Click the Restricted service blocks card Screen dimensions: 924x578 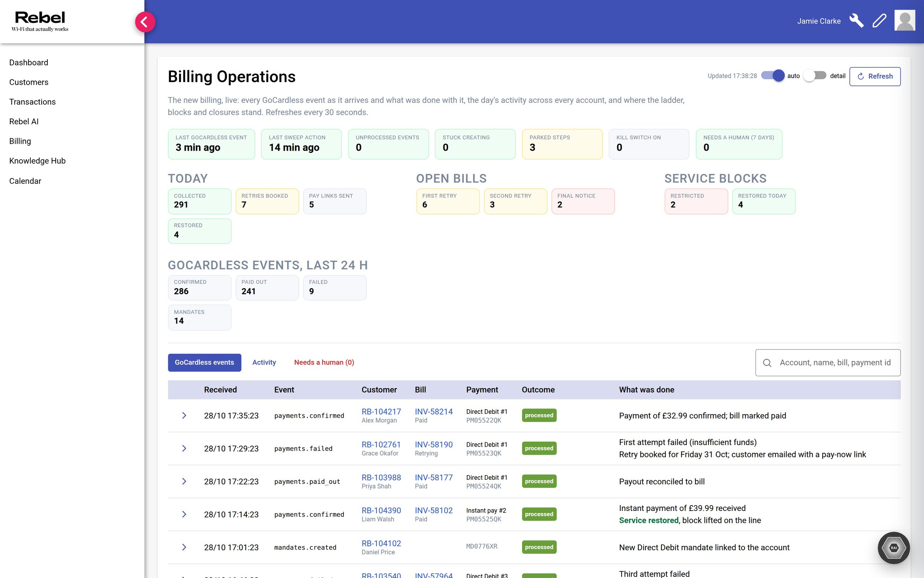696,201
